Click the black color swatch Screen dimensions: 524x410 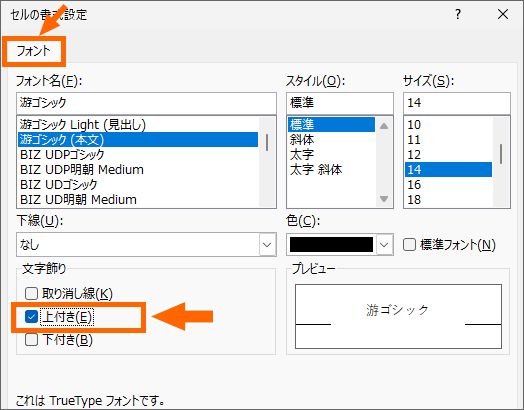click(331, 245)
